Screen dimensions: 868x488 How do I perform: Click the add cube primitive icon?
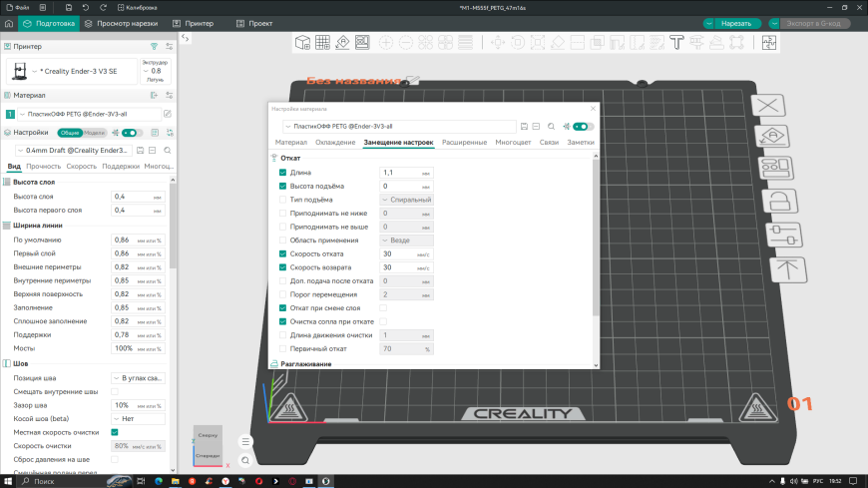[302, 43]
